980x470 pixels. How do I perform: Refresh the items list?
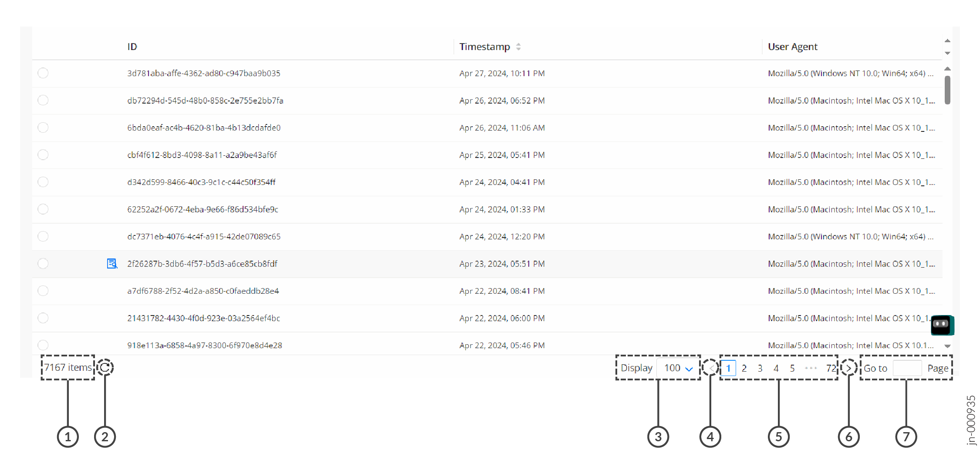point(105,367)
